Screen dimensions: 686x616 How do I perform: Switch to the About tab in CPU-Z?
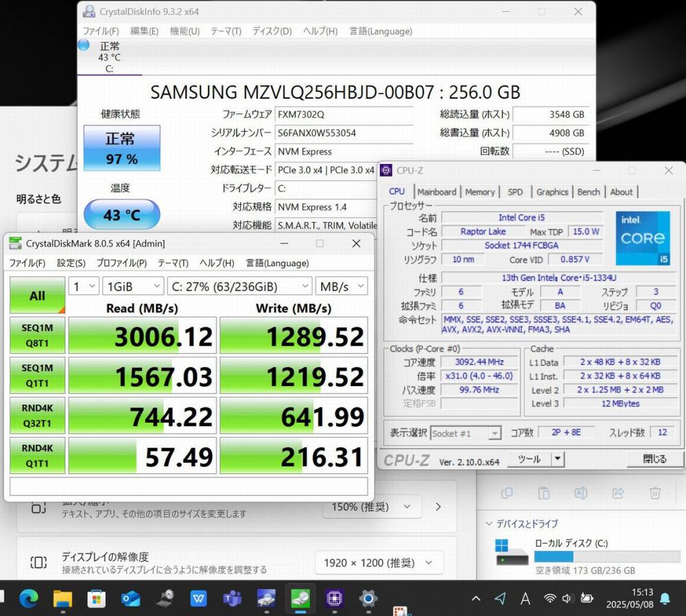coord(622,191)
